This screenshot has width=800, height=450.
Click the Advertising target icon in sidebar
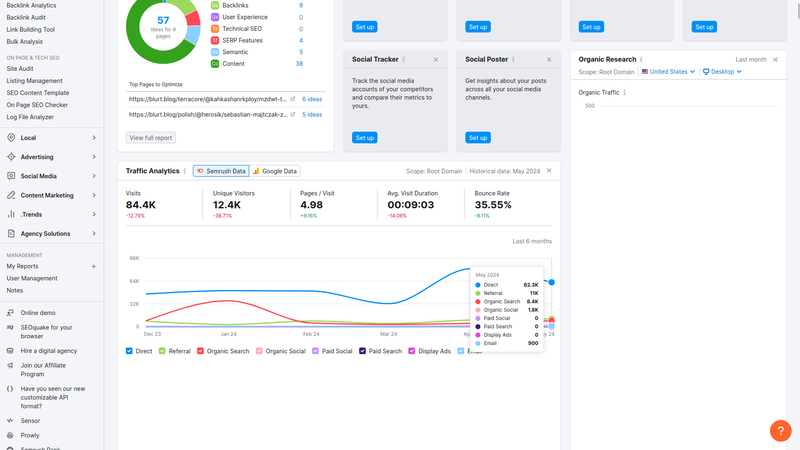tap(11, 157)
